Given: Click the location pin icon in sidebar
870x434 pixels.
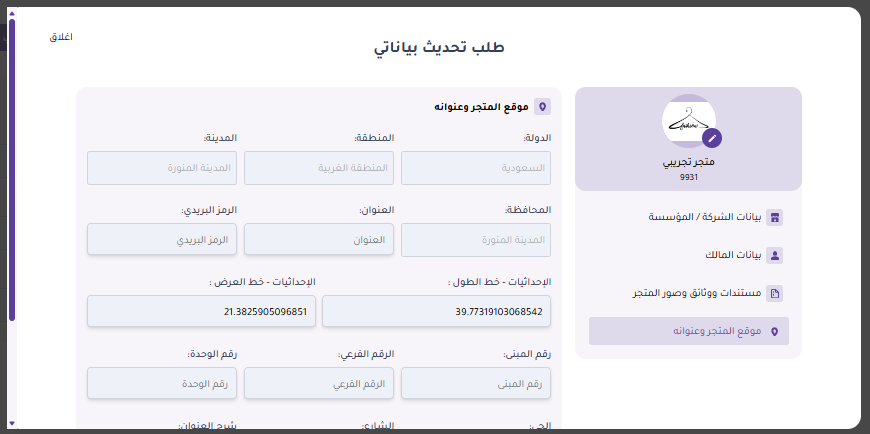Looking at the screenshot, I should pyautogui.click(x=774, y=331).
